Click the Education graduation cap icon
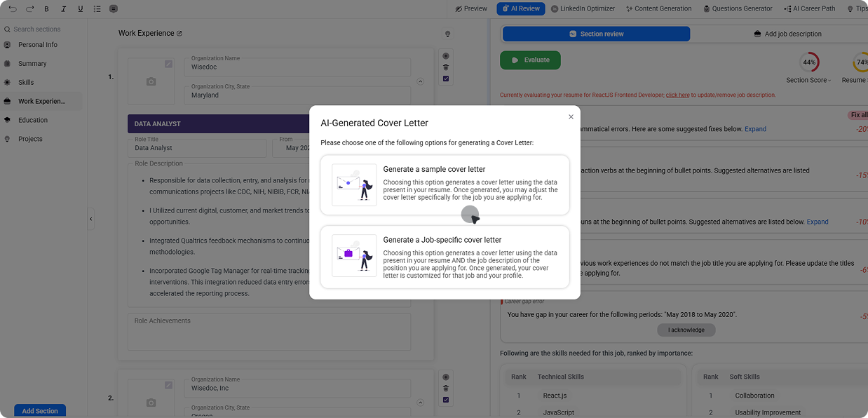The height and width of the screenshot is (418, 868). click(7, 120)
